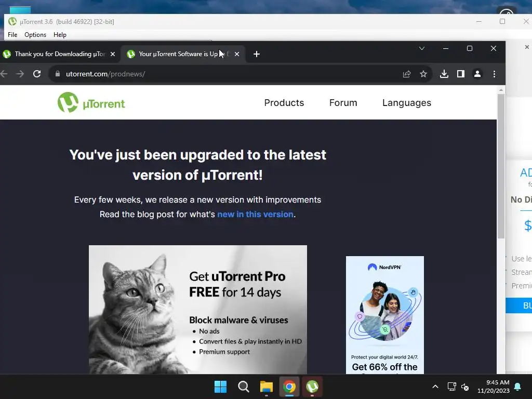Select the 'Your µTorrent Software is Up' tab
532x399 pixels.
[183, 54]
